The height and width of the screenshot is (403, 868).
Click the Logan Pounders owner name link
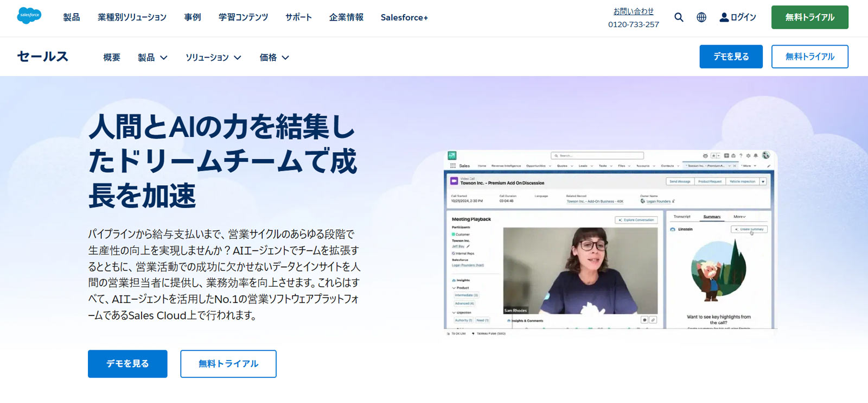[x=659, y=201]
